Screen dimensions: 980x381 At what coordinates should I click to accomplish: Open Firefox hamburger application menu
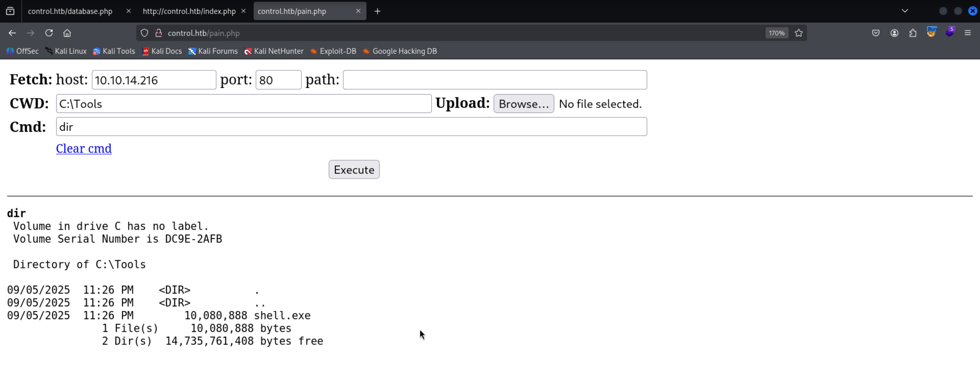point(967,33)
